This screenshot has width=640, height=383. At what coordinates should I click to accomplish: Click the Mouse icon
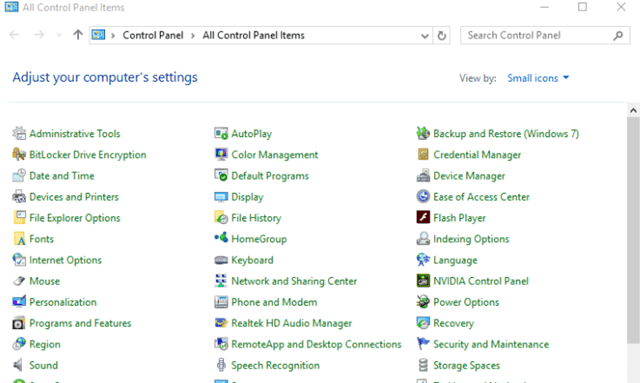click(19, 281)
